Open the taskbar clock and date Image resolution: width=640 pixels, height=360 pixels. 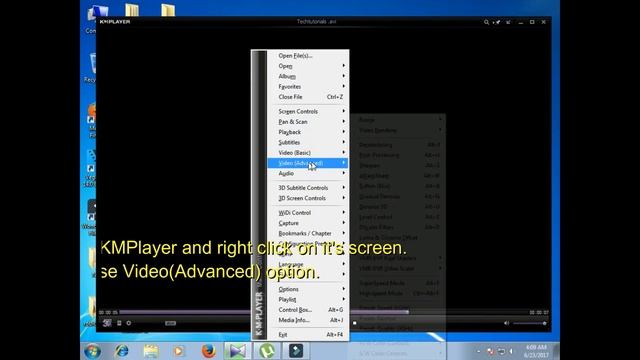tap(536, 351)
